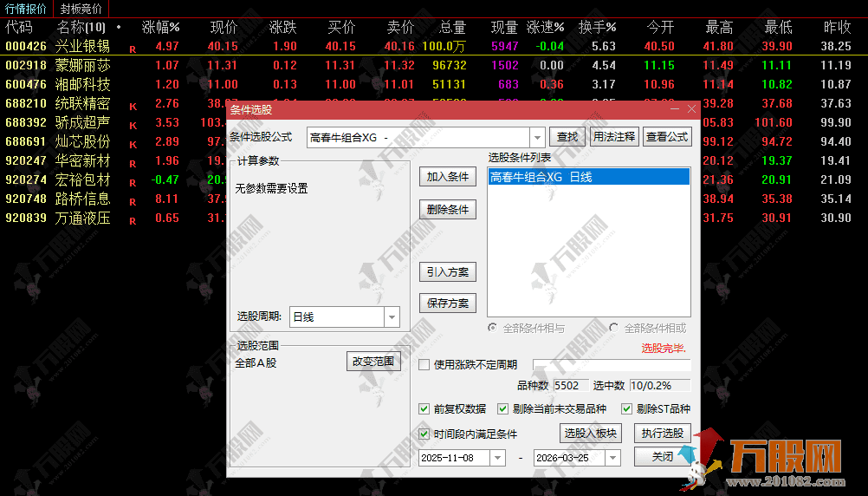Click 改变范围 to change scope
This screenshot has height=496, width=868.
[x=373, y=362]
